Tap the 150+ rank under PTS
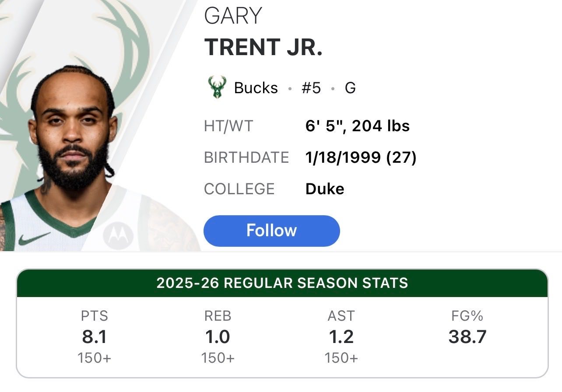The height and width of the screenshot is (392, 562). pos(95,358)
